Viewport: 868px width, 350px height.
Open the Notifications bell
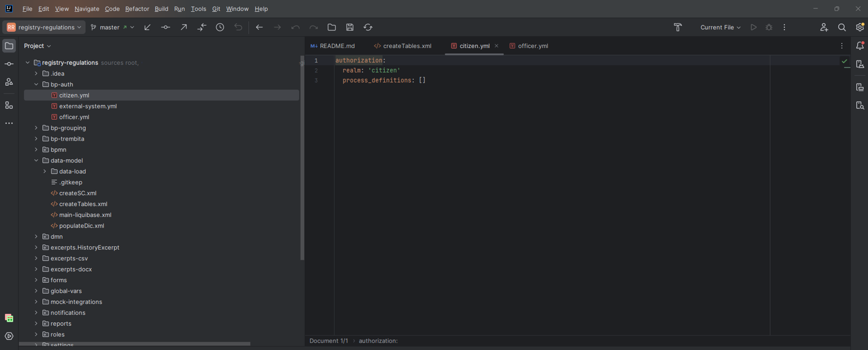[x=860, y=46]
